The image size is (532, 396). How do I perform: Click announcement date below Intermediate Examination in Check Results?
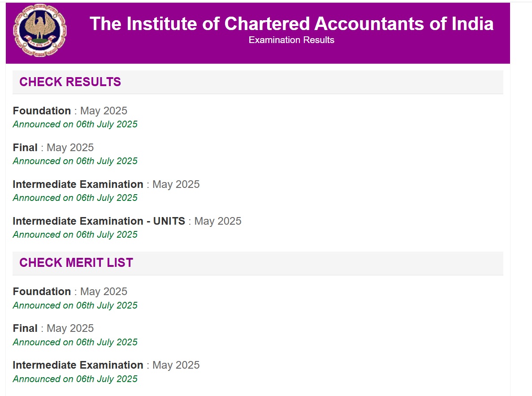[x=75, y=198]
